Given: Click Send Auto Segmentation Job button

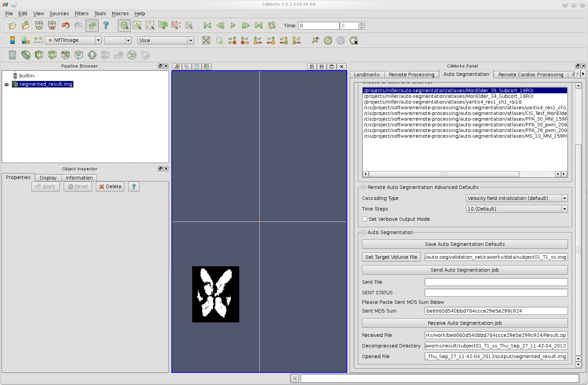Looking at the screenshot, I should click(x=464, y=270).
